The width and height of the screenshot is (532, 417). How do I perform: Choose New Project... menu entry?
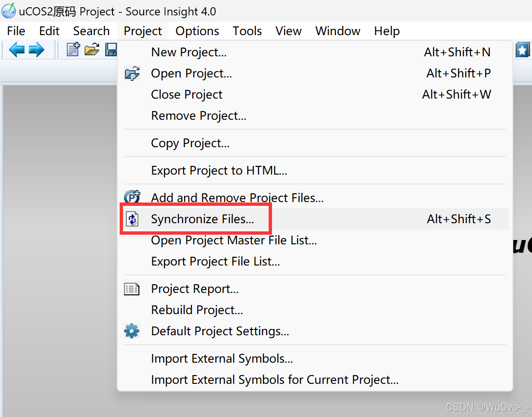314,52
